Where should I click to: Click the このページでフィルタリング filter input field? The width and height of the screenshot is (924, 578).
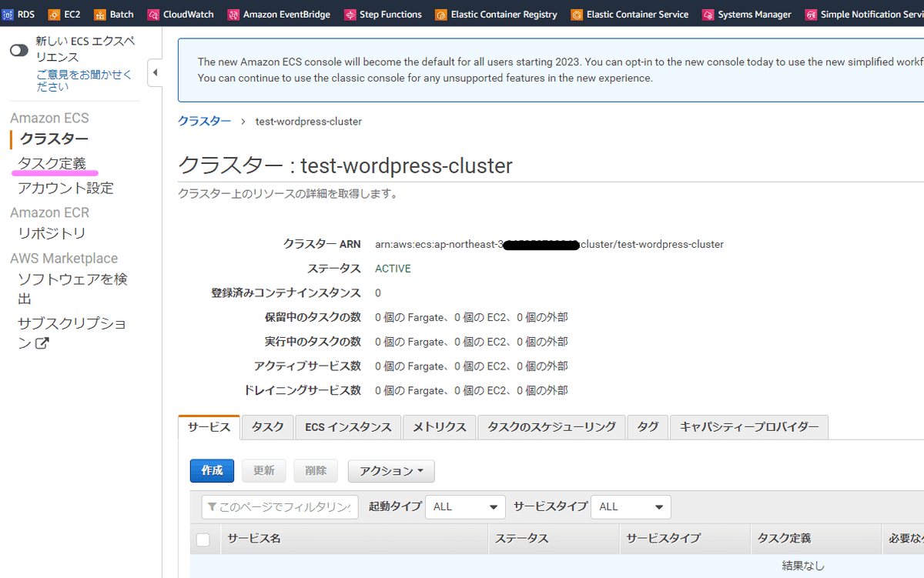tap(280, 507)
